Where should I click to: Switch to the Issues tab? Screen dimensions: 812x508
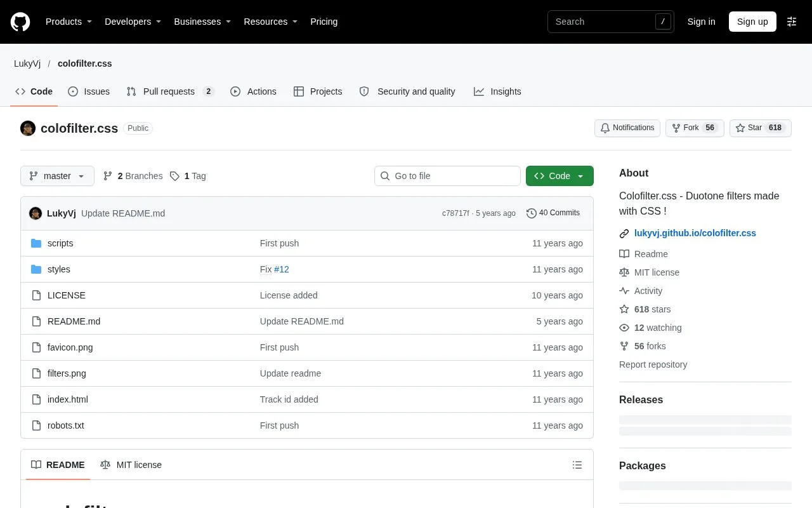pos(89,91)
